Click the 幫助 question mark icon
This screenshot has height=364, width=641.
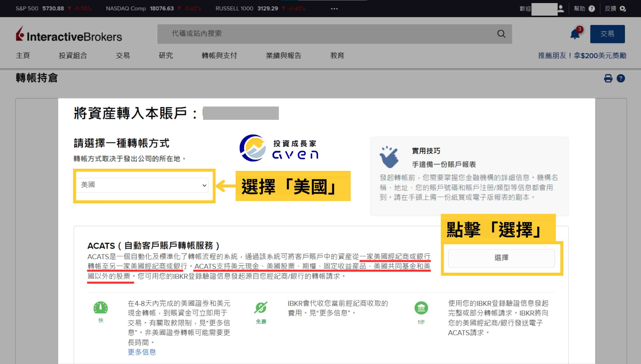coord(592,9)
